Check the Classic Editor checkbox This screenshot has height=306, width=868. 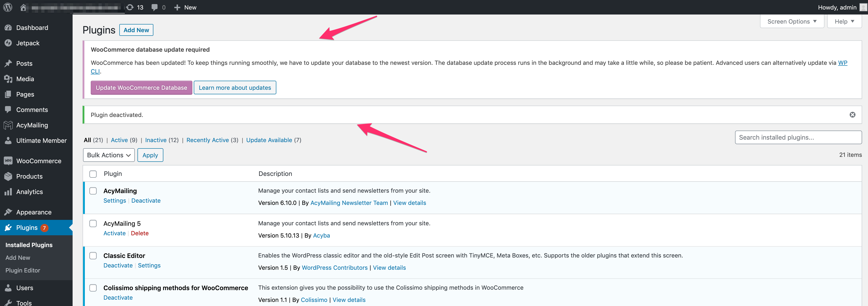tap(93, 255)
